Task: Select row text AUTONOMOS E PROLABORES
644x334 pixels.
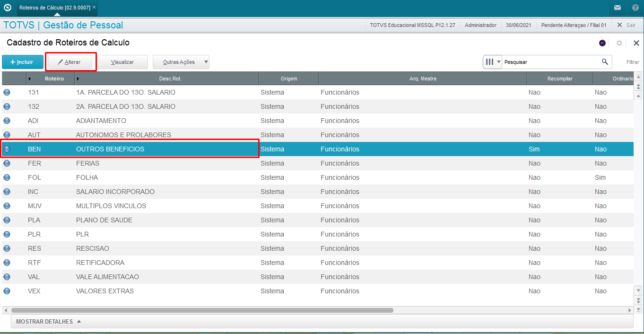Action: 123,135
